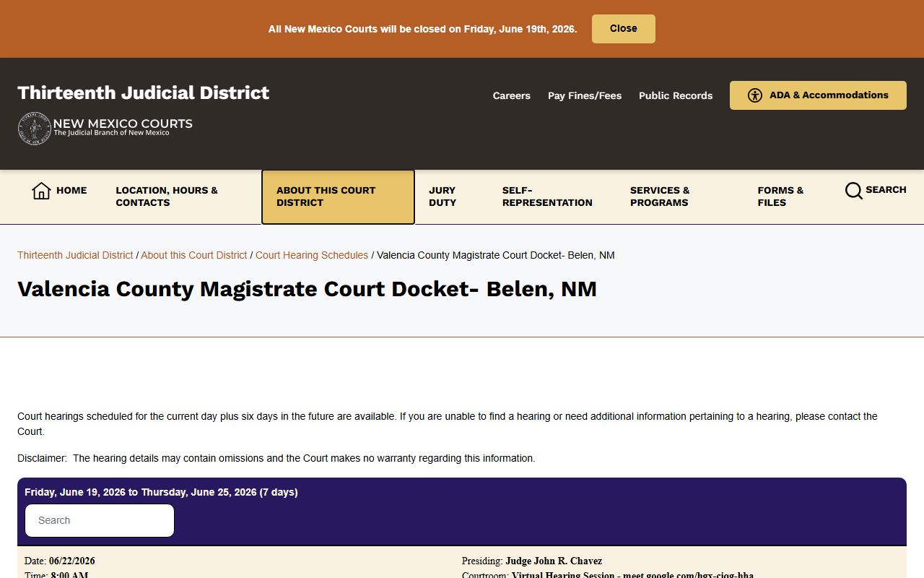Image resolution: width=924 pixels, height=578 pixels.
Task: Dismiss the court closure banner with Close
Action: 623,29
